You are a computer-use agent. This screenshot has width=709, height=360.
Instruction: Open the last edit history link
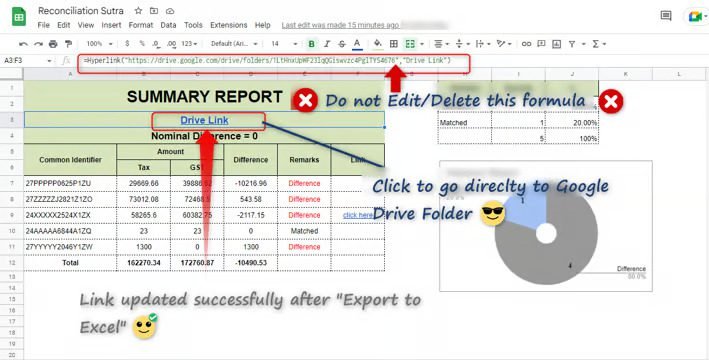coord(340,25)
